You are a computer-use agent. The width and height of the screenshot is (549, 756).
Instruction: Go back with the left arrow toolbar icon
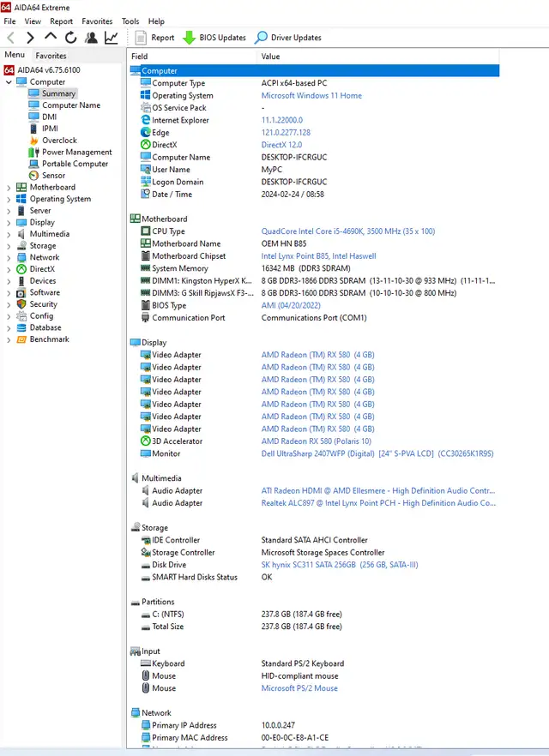pyautogui.click(x=11, y=38)
